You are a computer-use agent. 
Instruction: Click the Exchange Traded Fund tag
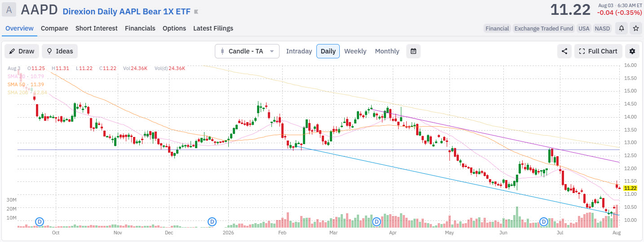544,28
